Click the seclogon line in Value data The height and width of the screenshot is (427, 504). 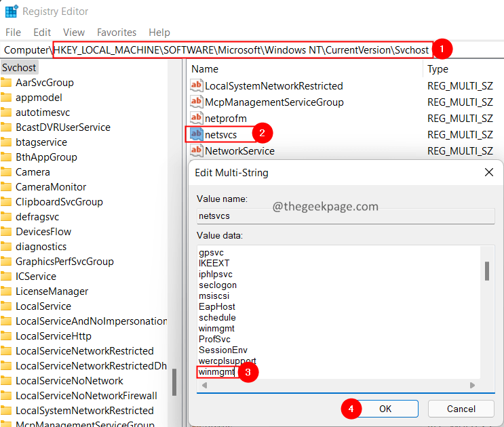click(218, 285)
